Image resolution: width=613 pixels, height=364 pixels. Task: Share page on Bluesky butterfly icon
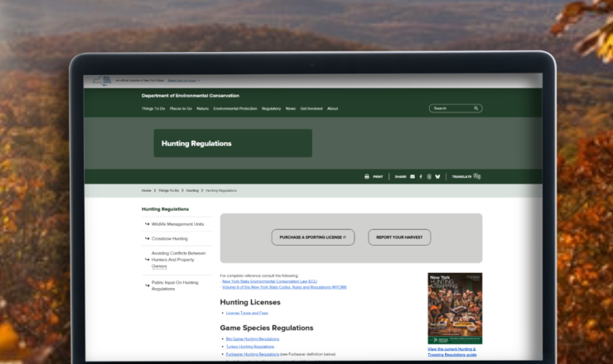point(437,176)
